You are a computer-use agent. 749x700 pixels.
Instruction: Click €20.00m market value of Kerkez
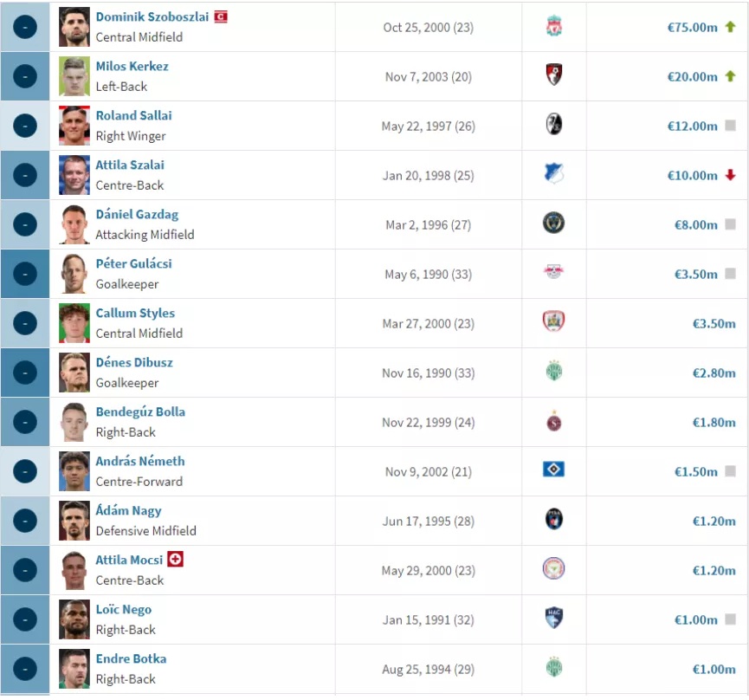click(x=692, y=76)
